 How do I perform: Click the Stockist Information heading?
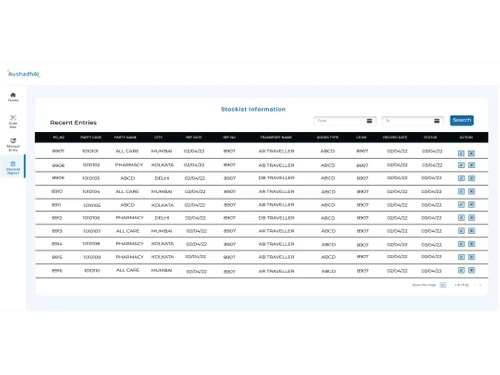[253, 109]
